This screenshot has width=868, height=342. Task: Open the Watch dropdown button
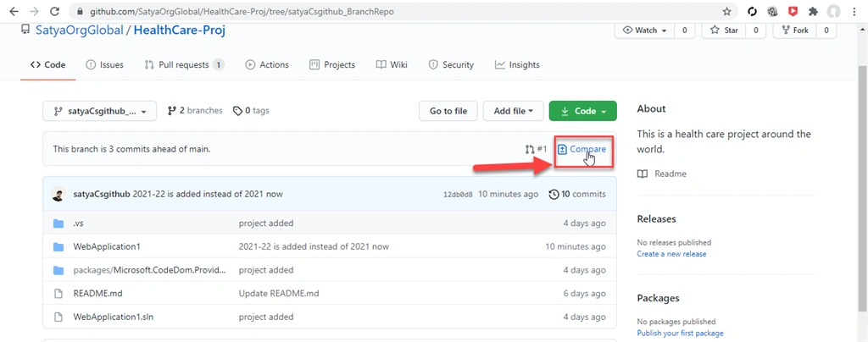[x=644, y=30]
